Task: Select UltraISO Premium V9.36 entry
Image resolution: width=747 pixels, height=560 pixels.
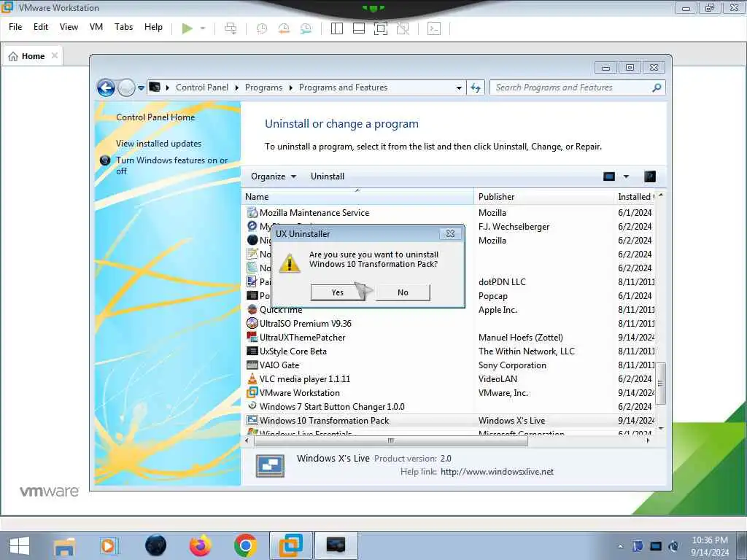Action: point(306,324)
